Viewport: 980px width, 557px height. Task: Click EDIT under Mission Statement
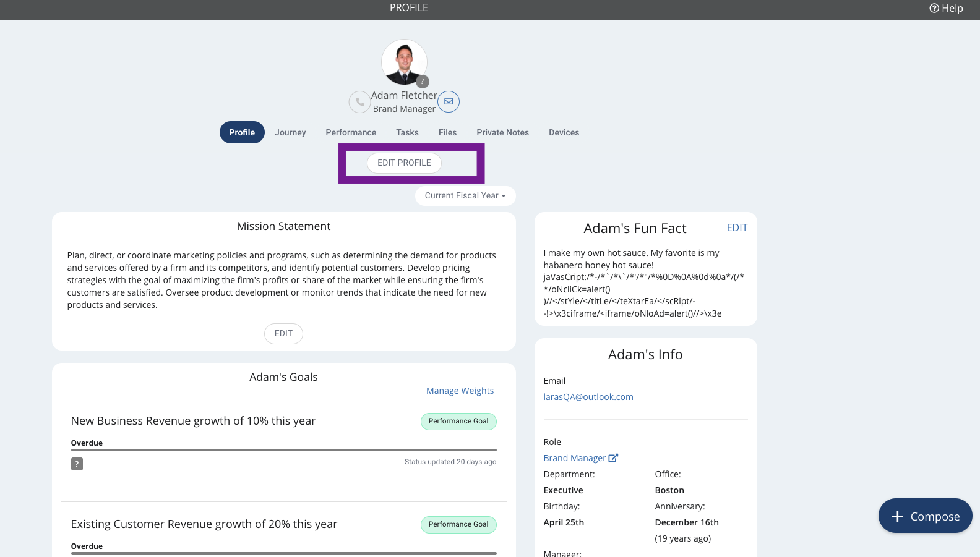(x=283, y=334)
